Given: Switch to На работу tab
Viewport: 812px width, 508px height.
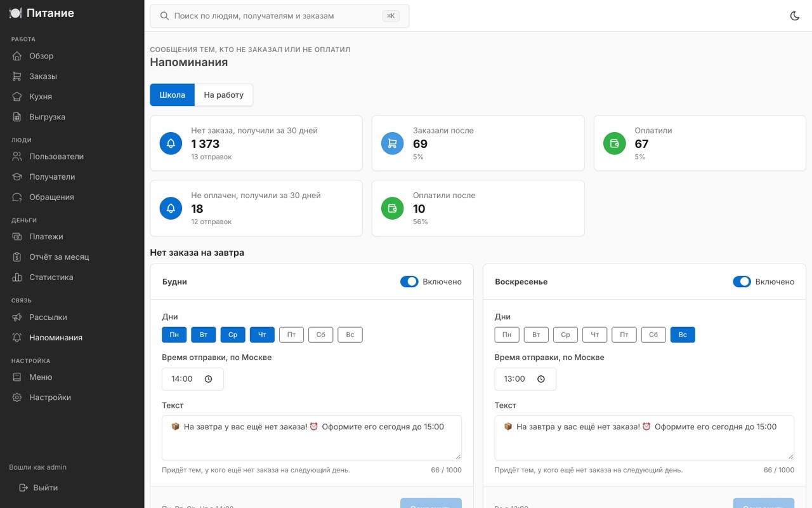Looking at the screenshot, I should [223, 95].
